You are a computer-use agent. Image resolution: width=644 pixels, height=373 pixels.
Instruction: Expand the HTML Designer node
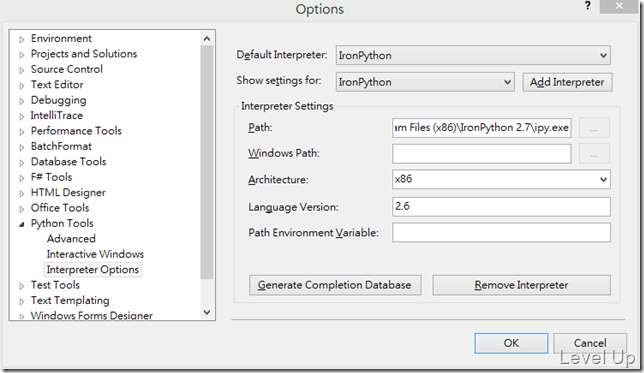pos(22,193)
